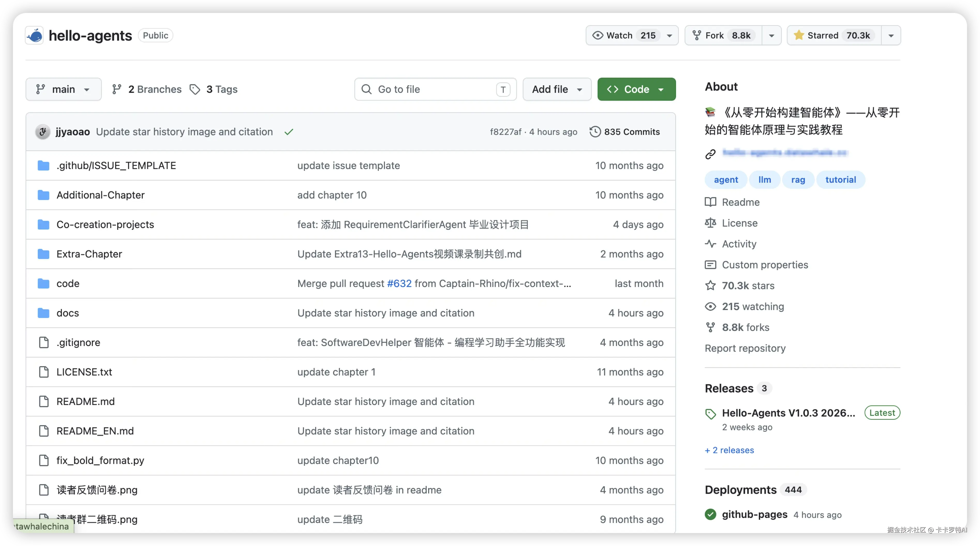Open the Watch notifications dropdown
Screen dimensions: 980x546
(632, 35)
